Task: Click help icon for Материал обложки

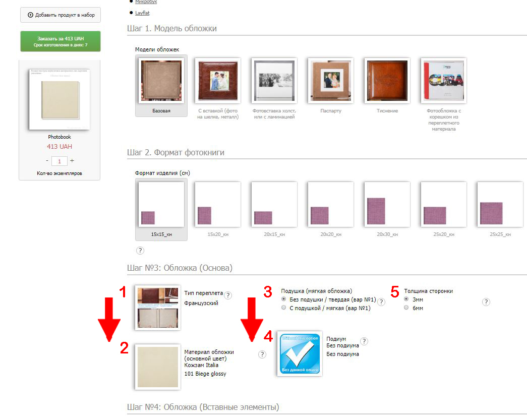Action: [262, 354]
